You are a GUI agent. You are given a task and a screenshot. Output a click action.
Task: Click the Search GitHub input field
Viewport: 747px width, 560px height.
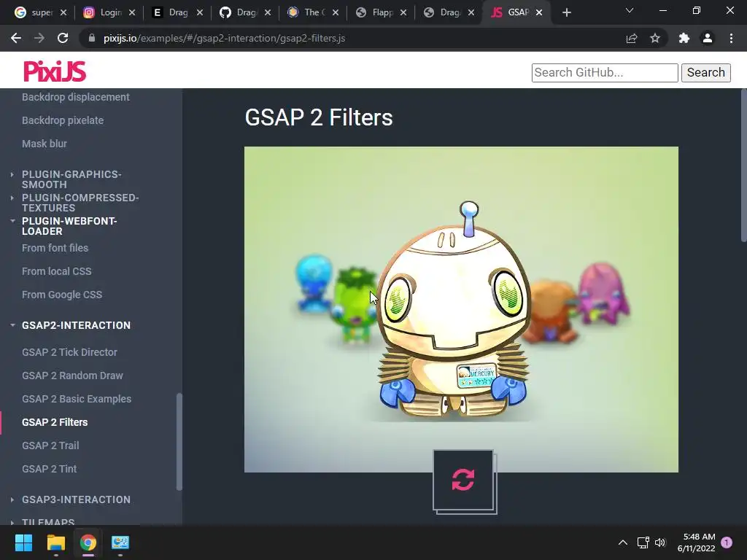(x=605, y=72)
